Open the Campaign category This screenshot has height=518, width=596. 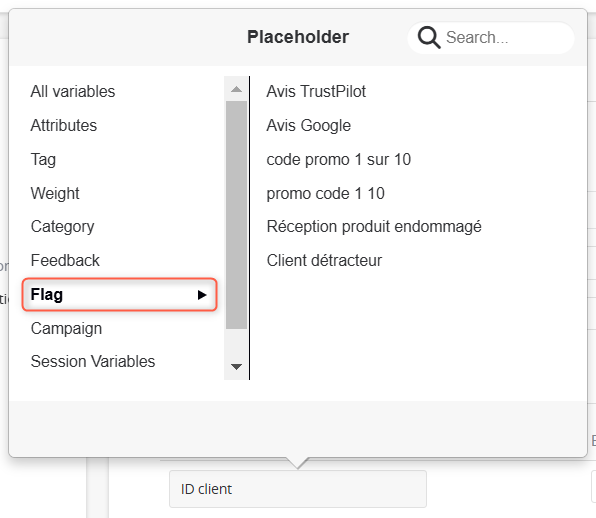(x=67, y=329)
